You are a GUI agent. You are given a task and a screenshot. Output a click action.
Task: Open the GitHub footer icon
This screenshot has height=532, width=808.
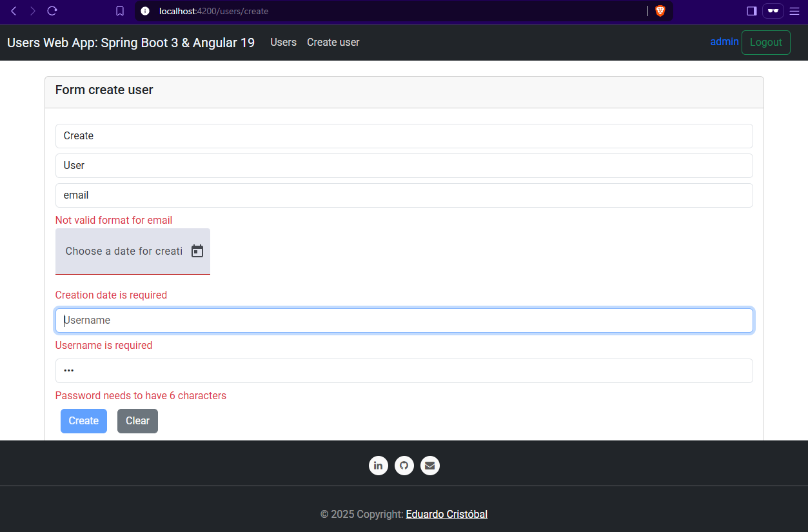(x=404, y=466)
